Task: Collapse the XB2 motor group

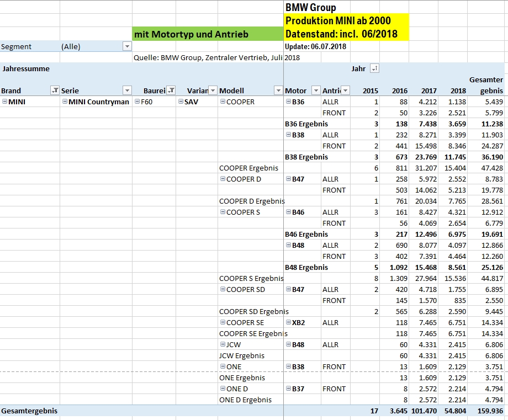Action: (288, 322)
